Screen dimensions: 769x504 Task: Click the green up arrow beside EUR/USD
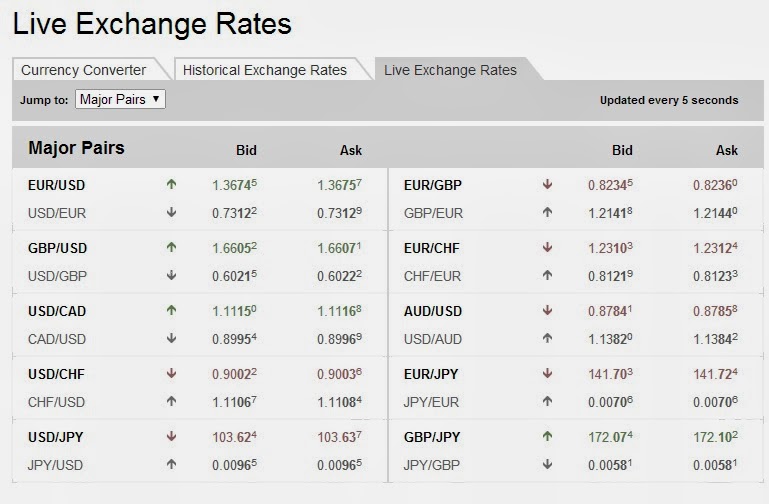tap(171, 184)
